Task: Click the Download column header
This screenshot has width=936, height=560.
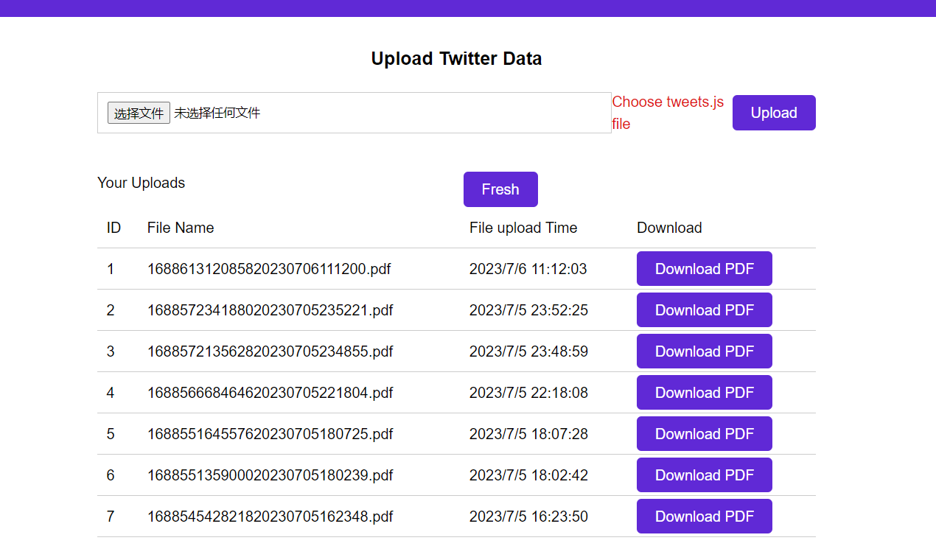Action: coord(669,228)
